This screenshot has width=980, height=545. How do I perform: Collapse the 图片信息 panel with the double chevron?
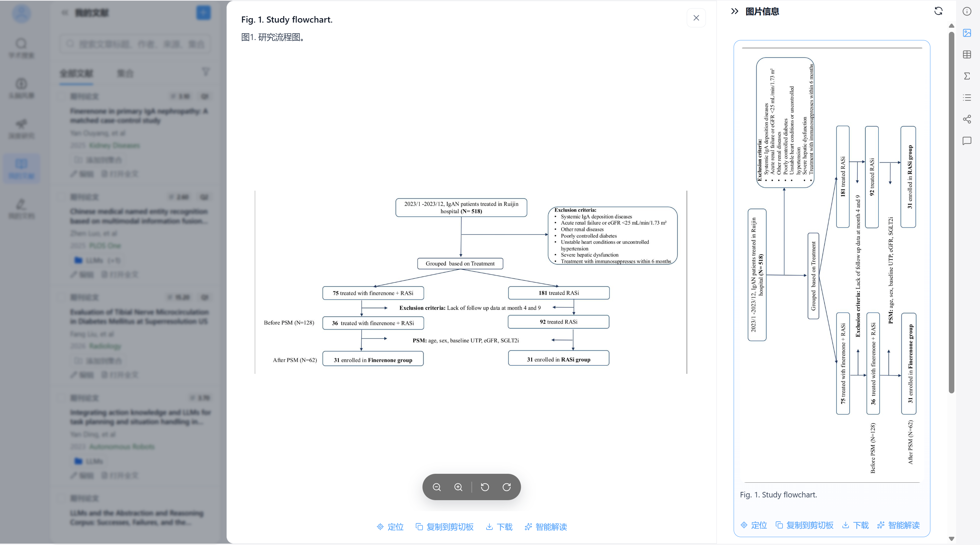735,11
